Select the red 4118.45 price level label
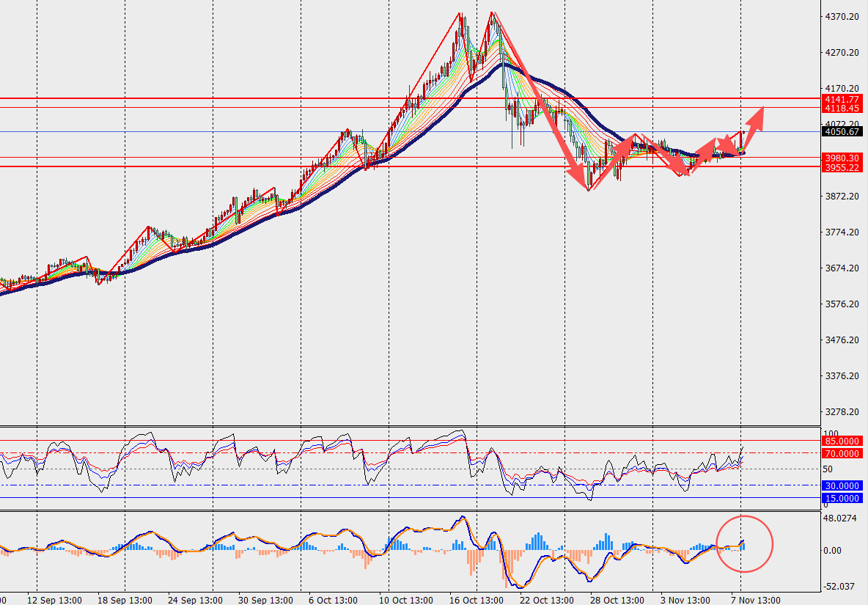 tap(842, 108)
